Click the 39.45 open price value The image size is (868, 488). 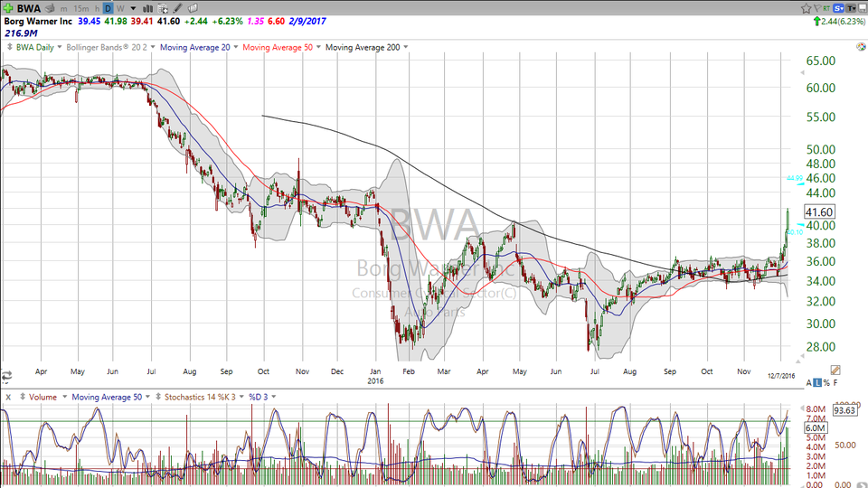(x=90, y=21)
